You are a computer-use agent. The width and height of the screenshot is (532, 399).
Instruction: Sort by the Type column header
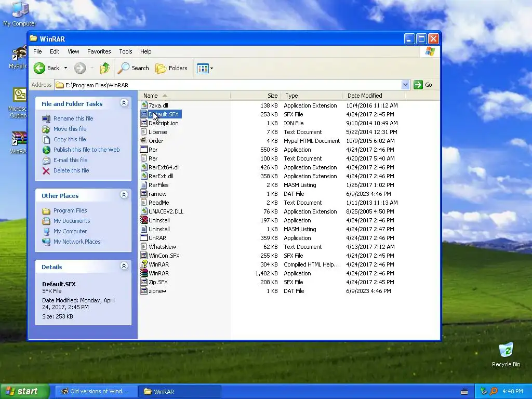pyautogui.click(x=312, y=96)
